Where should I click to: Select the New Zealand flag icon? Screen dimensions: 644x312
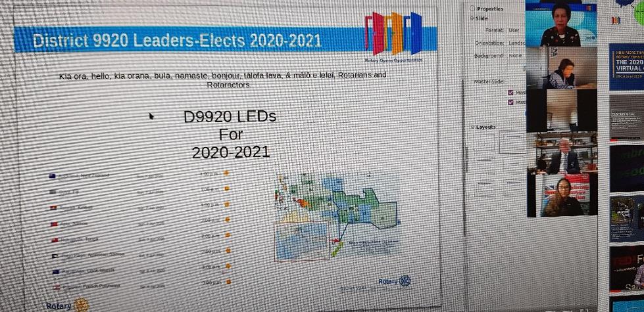53,176
